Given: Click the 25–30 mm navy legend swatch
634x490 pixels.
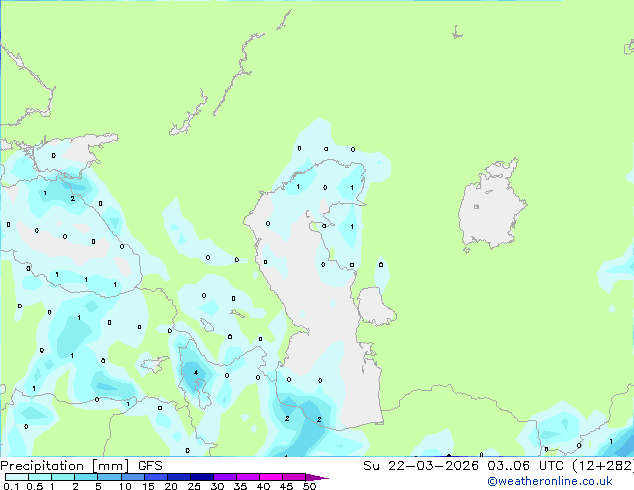Looking at the screenshot, I should (202, 477).
